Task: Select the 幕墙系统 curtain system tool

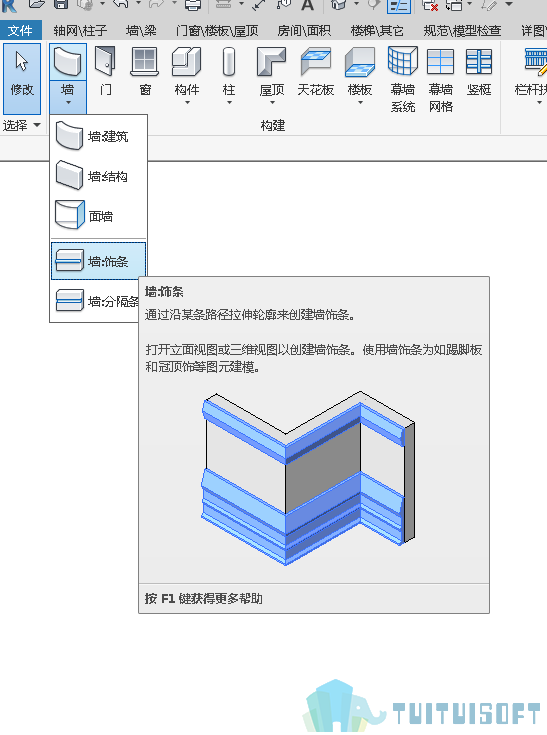Action: coord(403,79)
